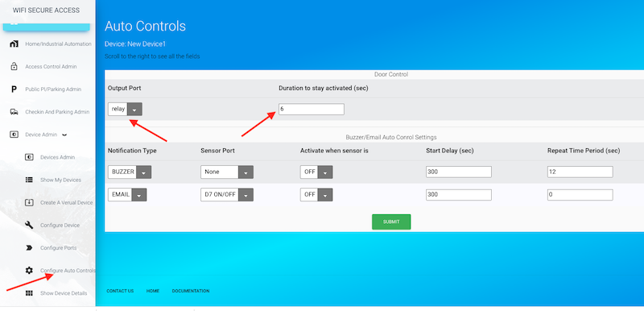Go to Configure Device page
644x311 pixels.
point(60,225)
